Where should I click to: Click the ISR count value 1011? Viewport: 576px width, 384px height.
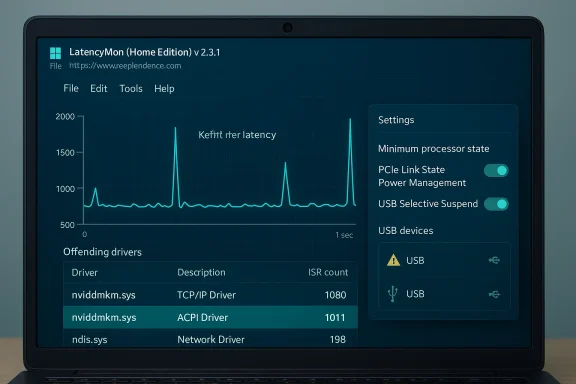(335, 317)
